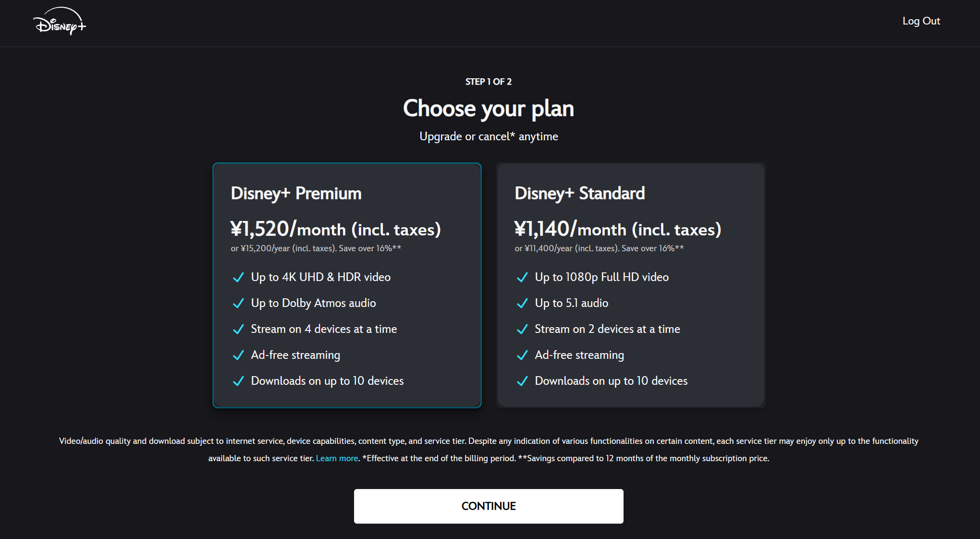Click checkmark beside 1080p Full HD video
980x539 pixels.
point(522,278)
